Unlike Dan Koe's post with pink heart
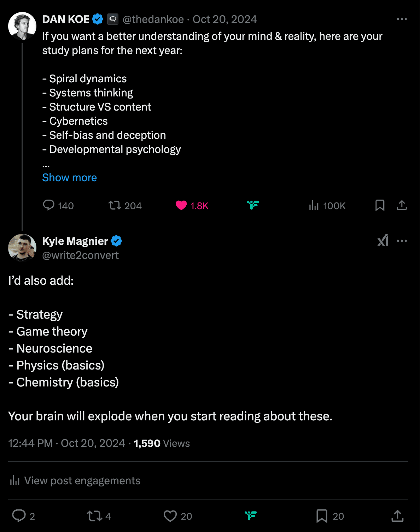The image size is (420, 532). (181, 205)
